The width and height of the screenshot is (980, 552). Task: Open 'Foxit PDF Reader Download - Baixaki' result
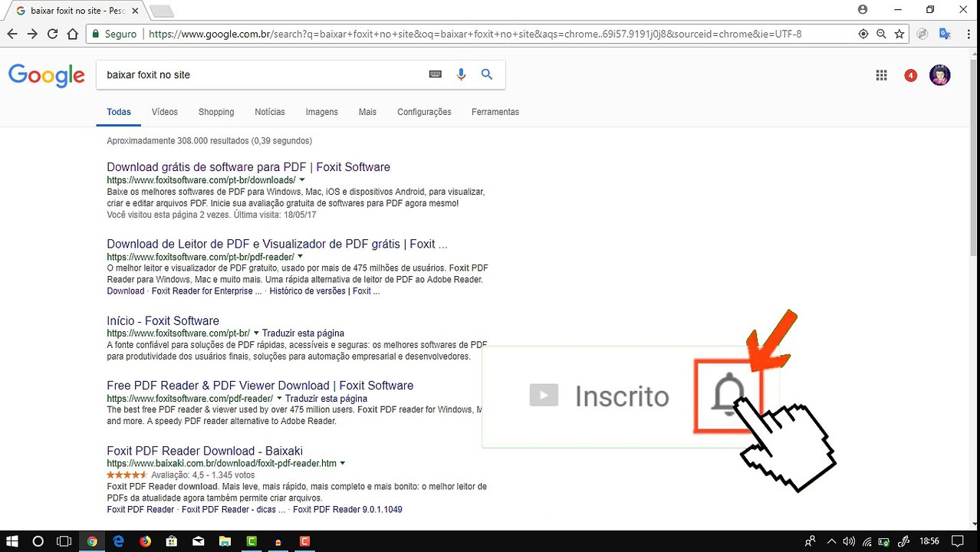(x=205, y=452)
